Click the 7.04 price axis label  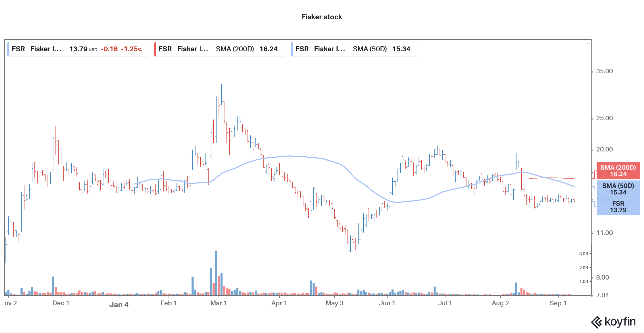pos(602,295)
